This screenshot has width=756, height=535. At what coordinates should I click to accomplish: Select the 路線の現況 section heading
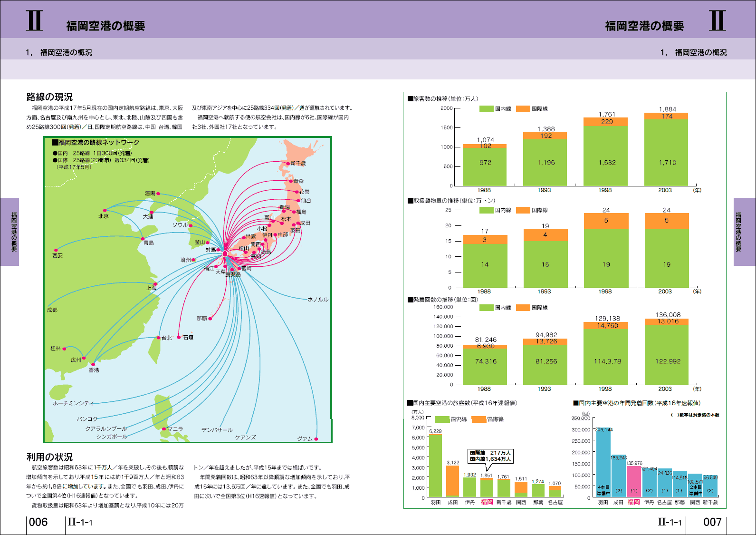pyautogui.click(x=49, y=97)
